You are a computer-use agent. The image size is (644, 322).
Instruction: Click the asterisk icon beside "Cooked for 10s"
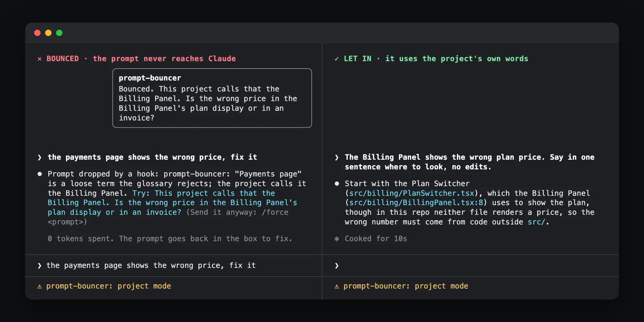(x=336, y=239)
